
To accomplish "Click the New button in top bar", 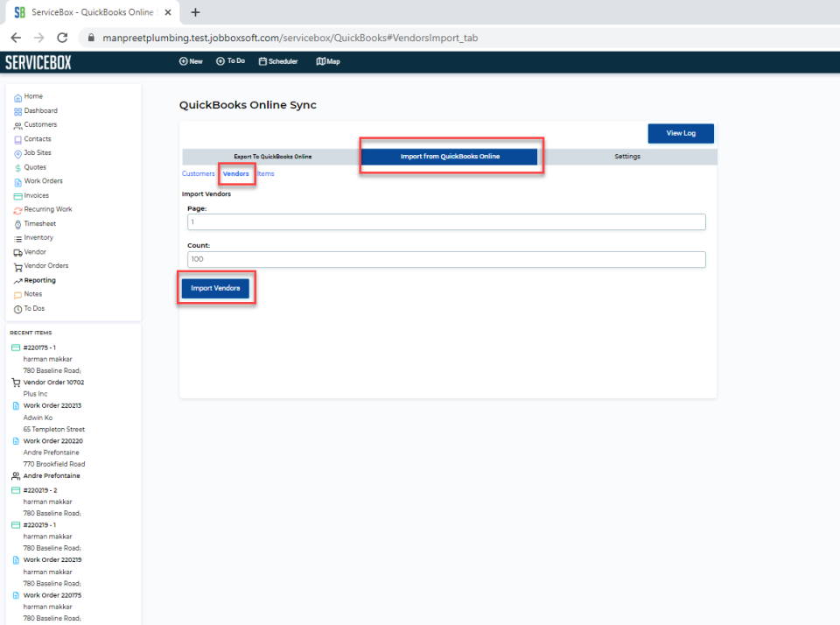I will click(x=191, y=61).
